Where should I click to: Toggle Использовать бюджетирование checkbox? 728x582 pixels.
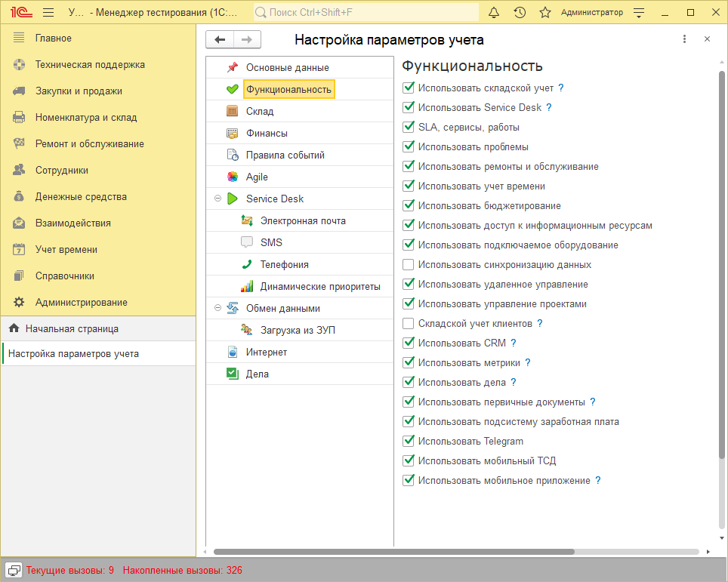tap(409, 206)
